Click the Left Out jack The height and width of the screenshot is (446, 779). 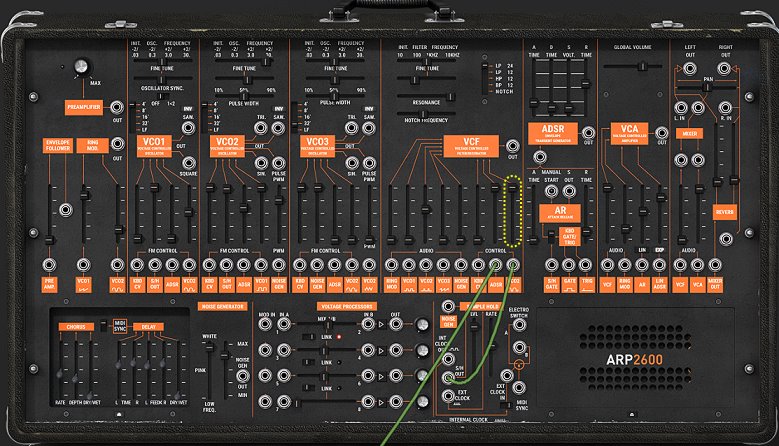pos(690,69)
